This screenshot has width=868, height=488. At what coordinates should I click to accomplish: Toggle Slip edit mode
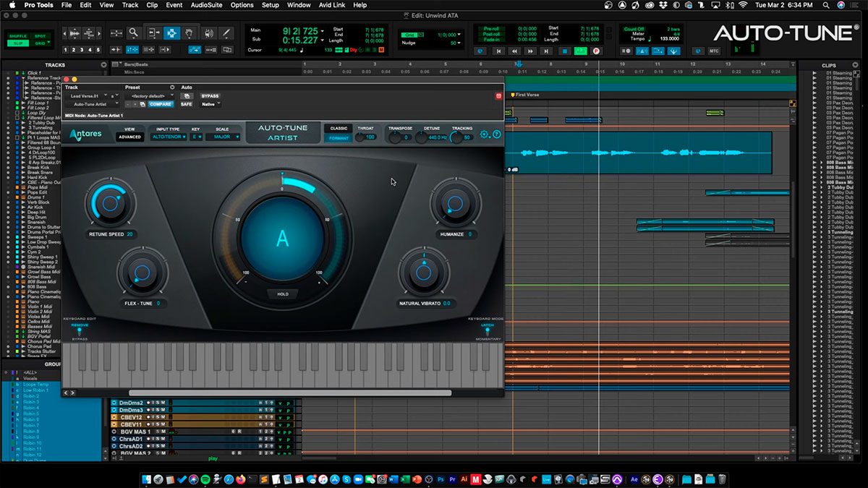pos(17,43)
